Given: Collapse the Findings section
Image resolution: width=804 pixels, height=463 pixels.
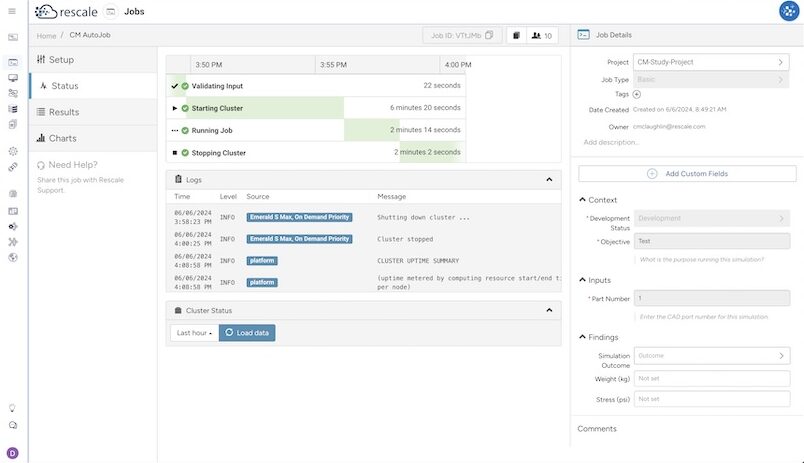Looking at the screenshot, I should tap(582, 336).
